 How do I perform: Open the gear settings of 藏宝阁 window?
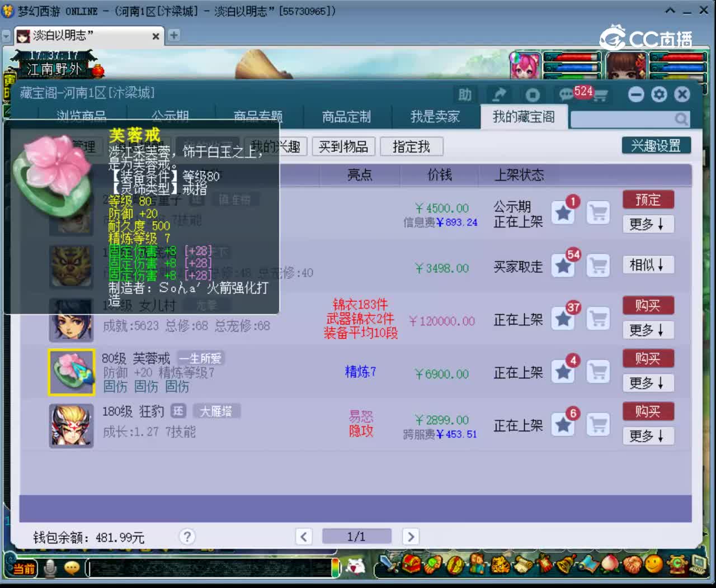(659, 94)
